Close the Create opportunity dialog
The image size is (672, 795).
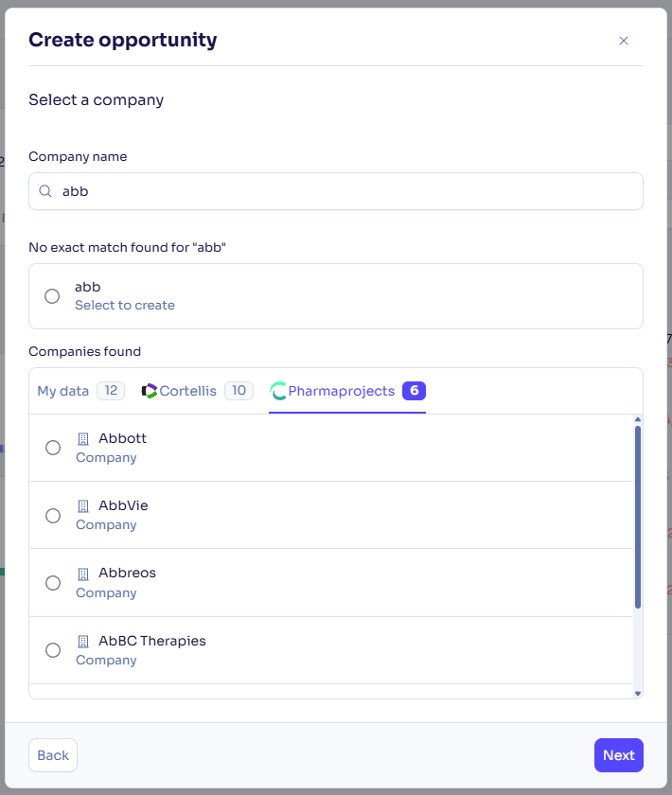click(x=624, y=41)
